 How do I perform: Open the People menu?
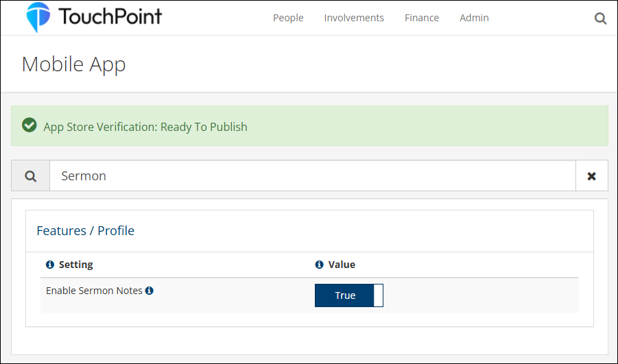288,18
